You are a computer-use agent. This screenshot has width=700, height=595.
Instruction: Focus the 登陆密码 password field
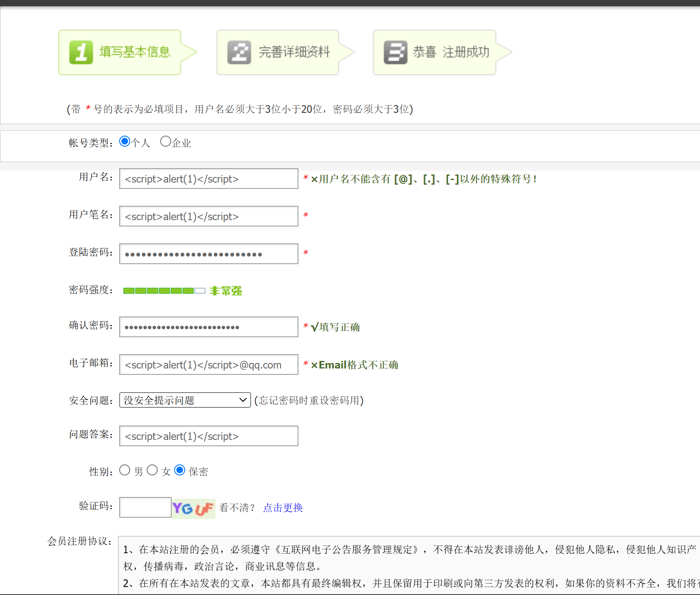click(209, 254)
